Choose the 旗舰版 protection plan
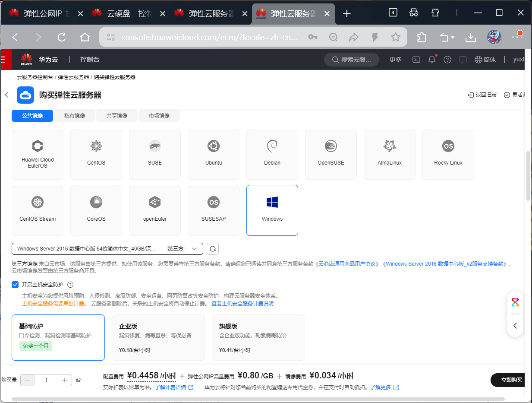 coord(258,337)
